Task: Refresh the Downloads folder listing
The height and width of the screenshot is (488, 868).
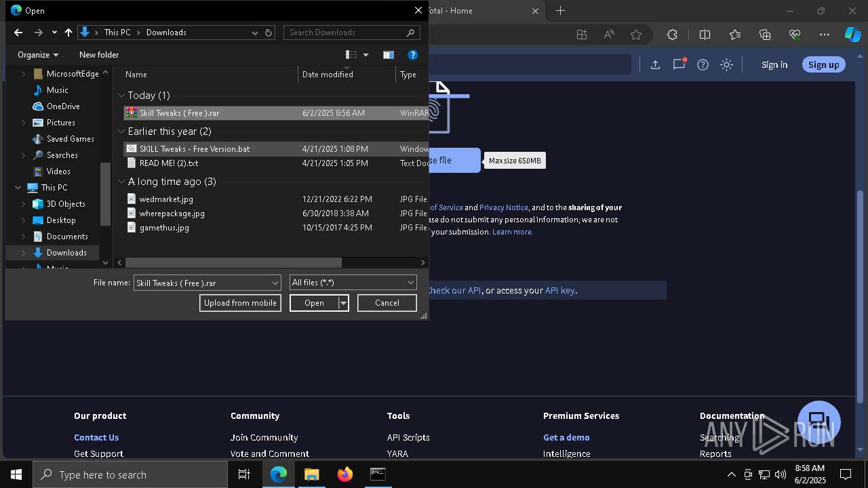Action: 269,33
